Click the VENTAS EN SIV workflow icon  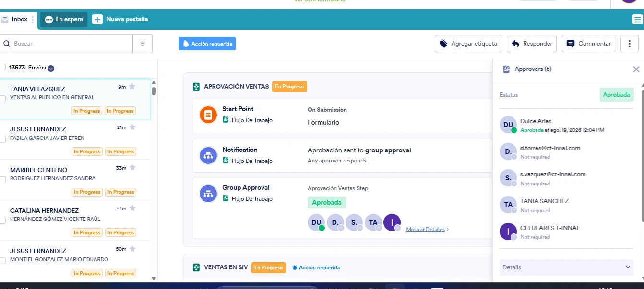196,267
